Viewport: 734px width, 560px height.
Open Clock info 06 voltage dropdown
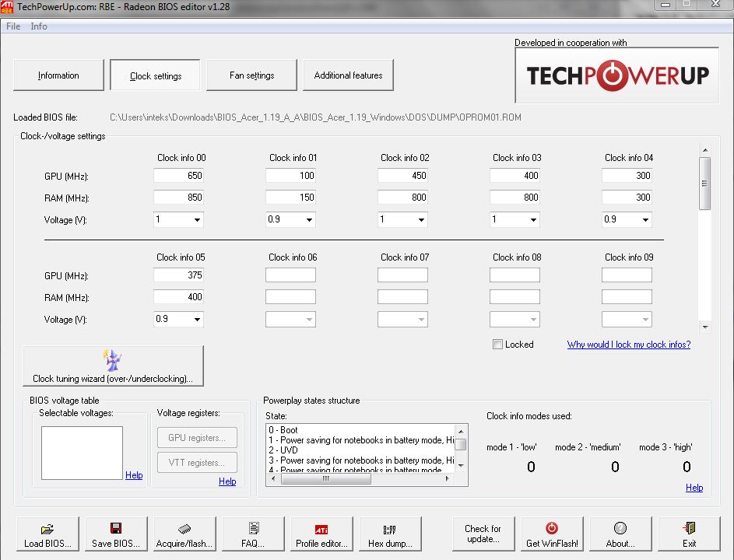[x=310, y=320]
